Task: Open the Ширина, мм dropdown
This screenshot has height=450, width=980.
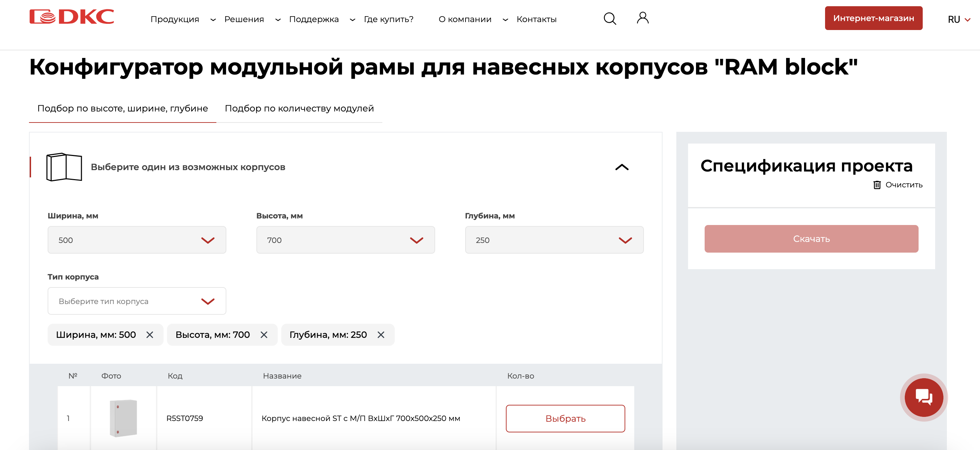Action: [x=137, y=240]
